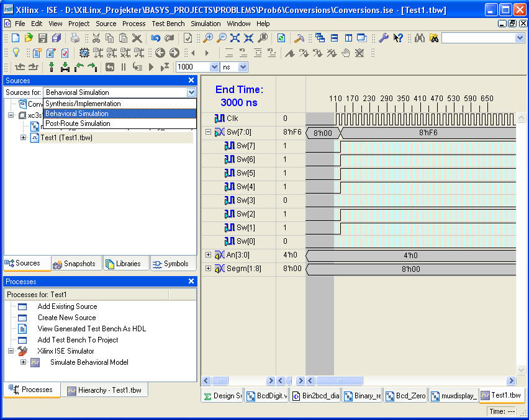The height and width of the screenshot is (420, 529).
Task: Open the ns time unit dropdown
Action: click(243, 67)
